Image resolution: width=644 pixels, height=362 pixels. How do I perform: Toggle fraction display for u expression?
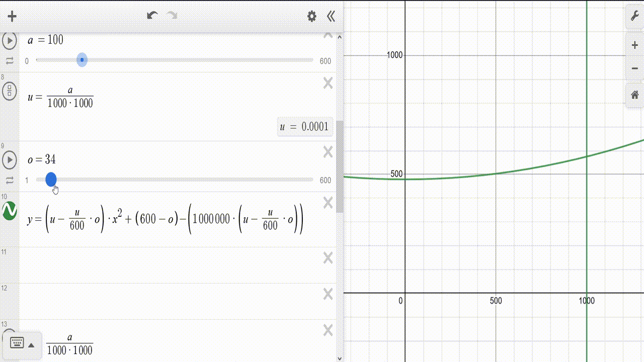coord(10,92)
